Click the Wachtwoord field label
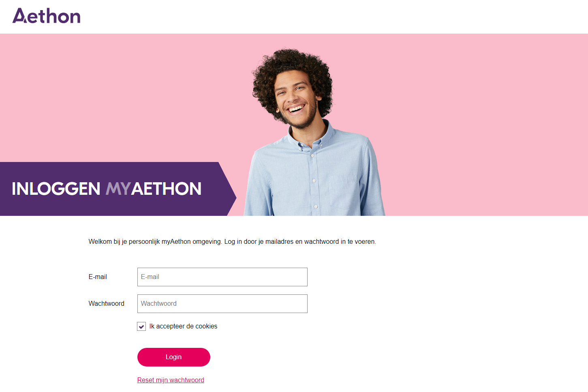This screenshot has height=392, width=588. click(x=106, y=304)
